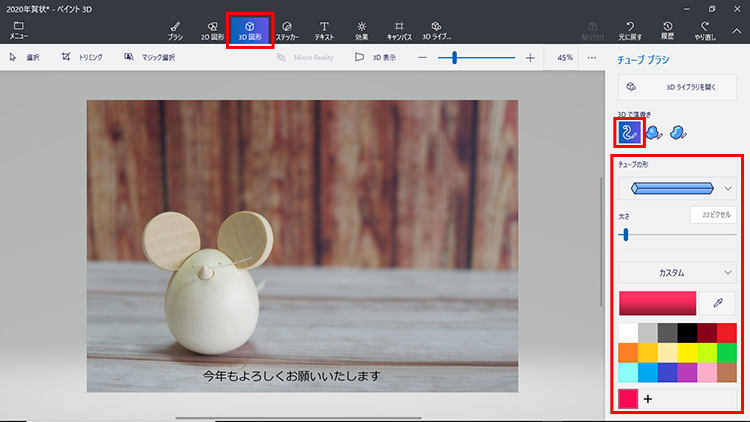750x422 pixels.
Task: Select the tube brush 3D doodle icon
Action: [x=628, y=132]
